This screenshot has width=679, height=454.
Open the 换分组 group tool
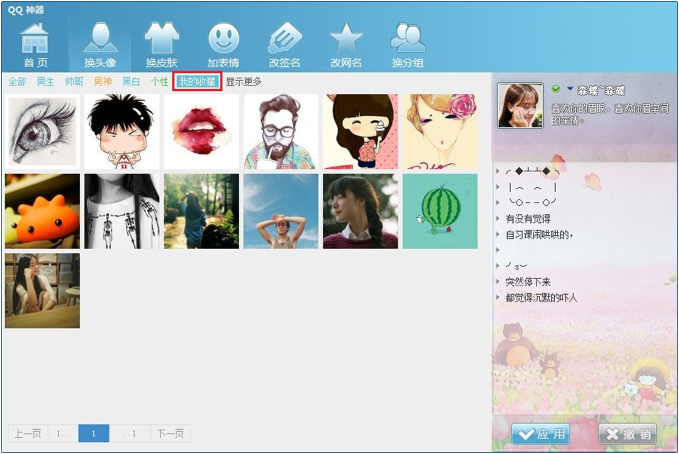tap(407, 45)
